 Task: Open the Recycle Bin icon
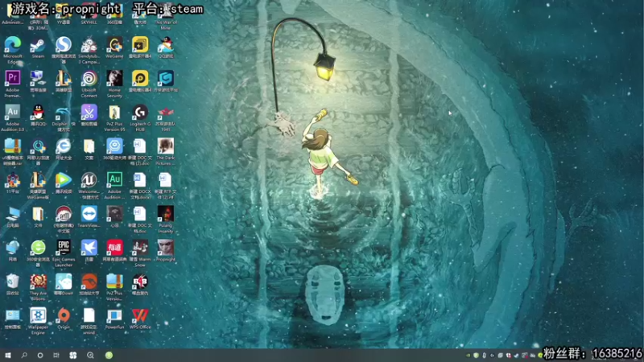(13, 282)
